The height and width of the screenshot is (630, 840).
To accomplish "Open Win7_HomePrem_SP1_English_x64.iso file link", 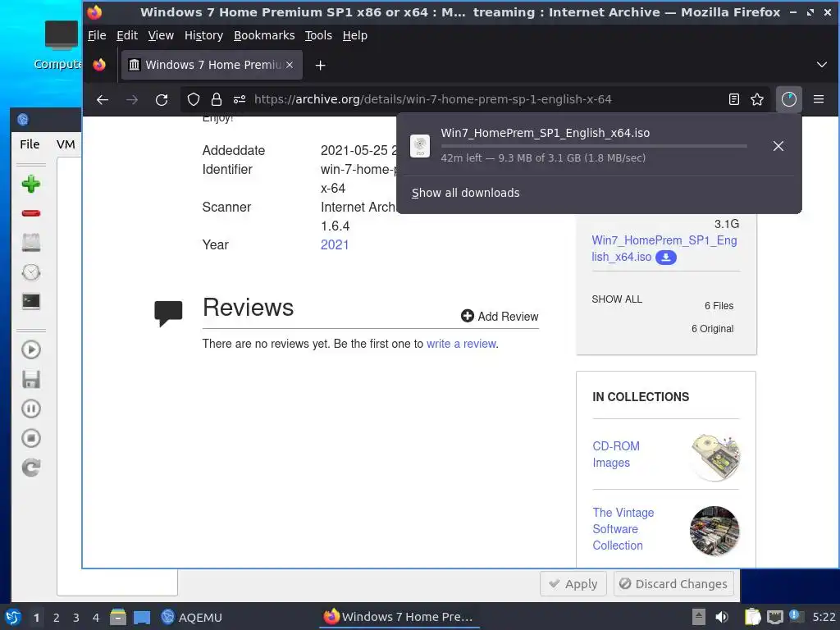I will (664, 249).
